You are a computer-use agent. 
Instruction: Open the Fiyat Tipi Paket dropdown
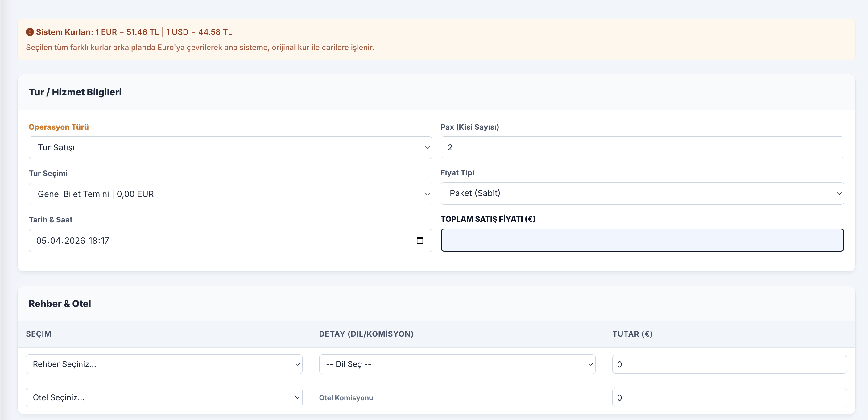[642, 193]
